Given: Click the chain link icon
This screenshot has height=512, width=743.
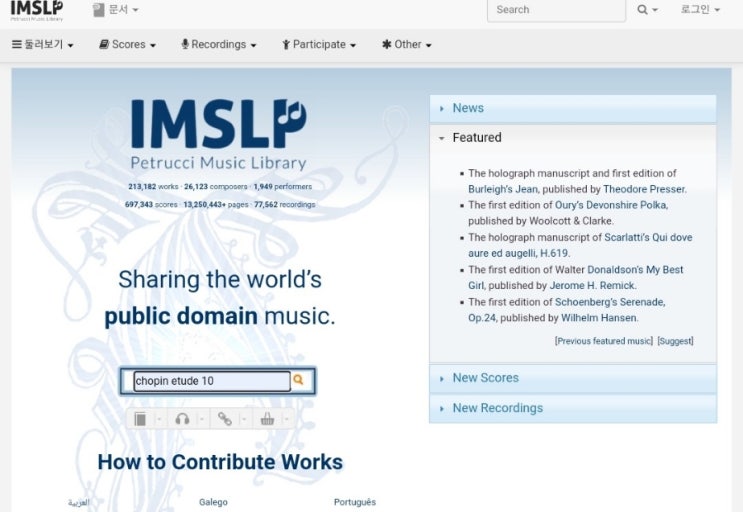Looking at the screenshot, I should click(x=225, y=419).
